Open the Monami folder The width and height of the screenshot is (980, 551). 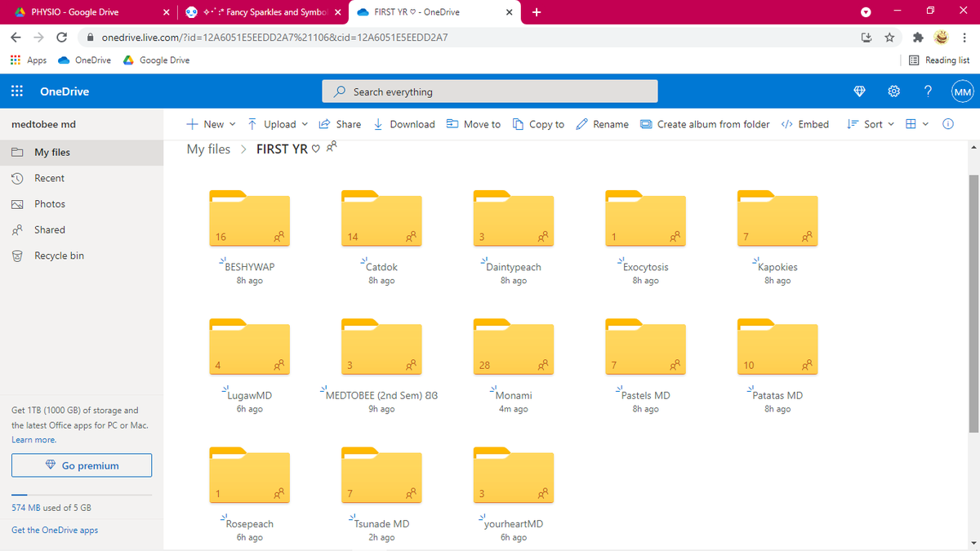[514, 347]
